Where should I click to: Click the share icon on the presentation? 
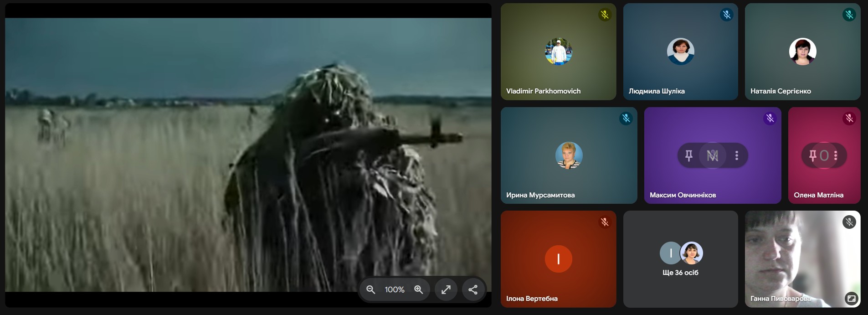(473, 289)
